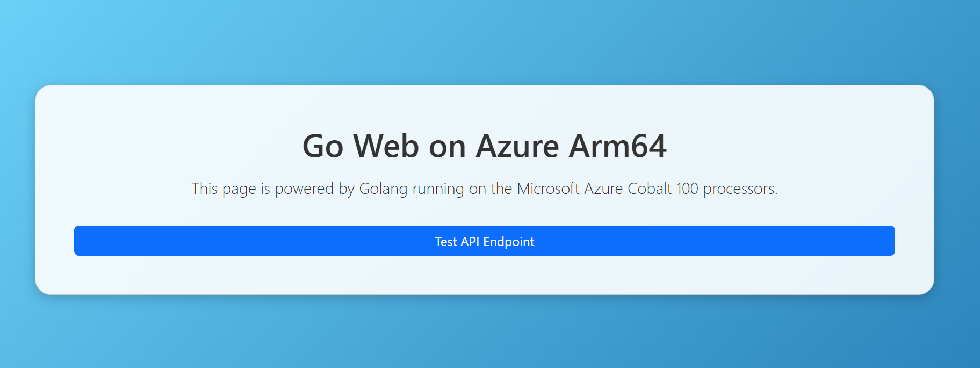
Task: Click the word "Microsoft" in the description
Action: click(548, 189)
